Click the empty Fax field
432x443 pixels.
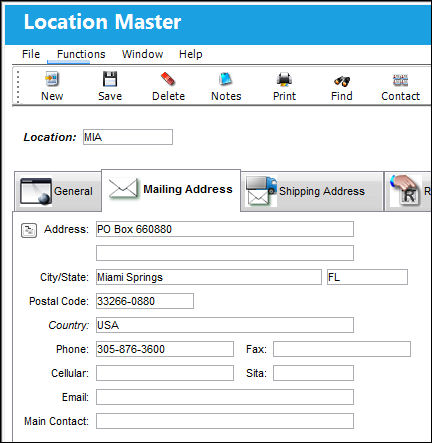point(342,349)
